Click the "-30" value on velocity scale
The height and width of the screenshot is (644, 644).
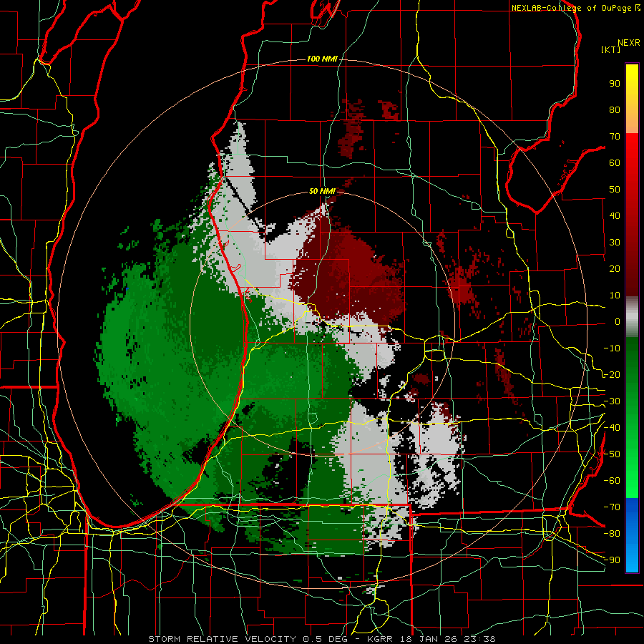point(612,401)
